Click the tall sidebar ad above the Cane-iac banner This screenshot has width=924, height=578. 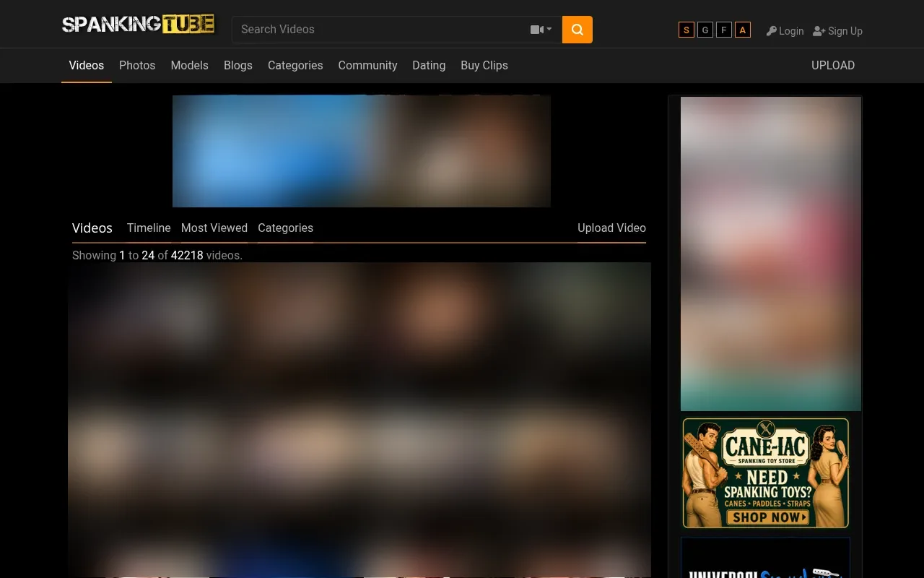(x=771, y=254)
